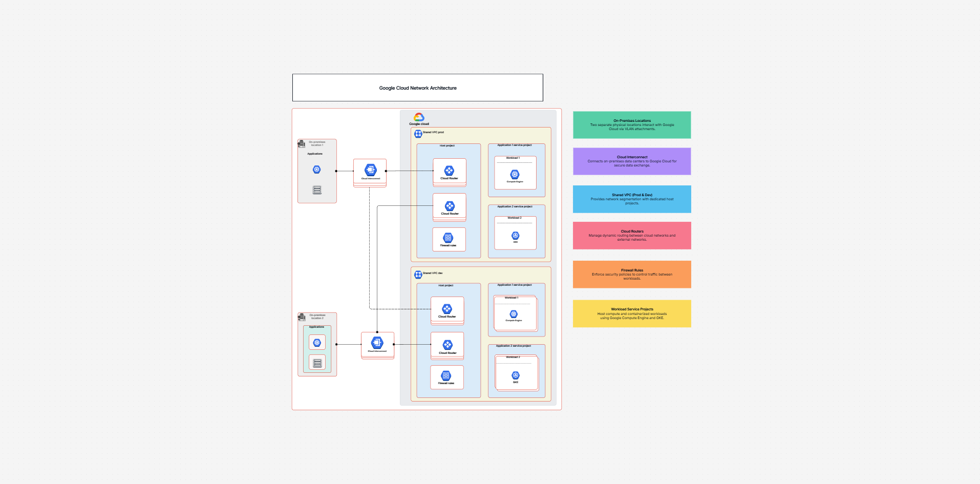Click 'Application 2 service project' label in prod VPC
980x484 pixels.
pos(515,206)
